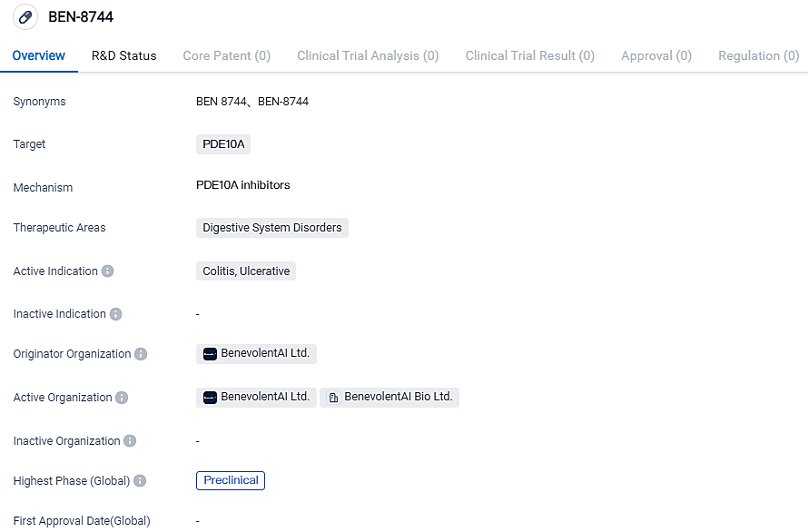Image resolution: width=808 pixels, height=532 pixels.
Task: Click info icon beside Active Organization
Action: pyautogui.click(x=122, y=398)
